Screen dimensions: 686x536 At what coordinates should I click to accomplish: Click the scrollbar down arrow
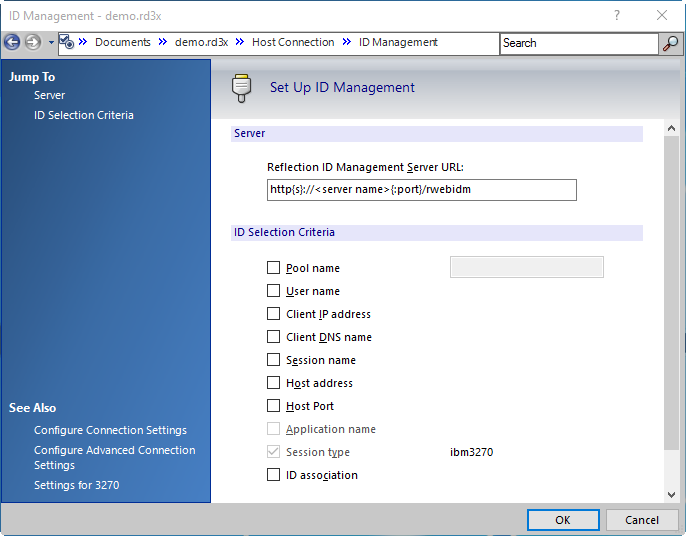tap(671, 494)
